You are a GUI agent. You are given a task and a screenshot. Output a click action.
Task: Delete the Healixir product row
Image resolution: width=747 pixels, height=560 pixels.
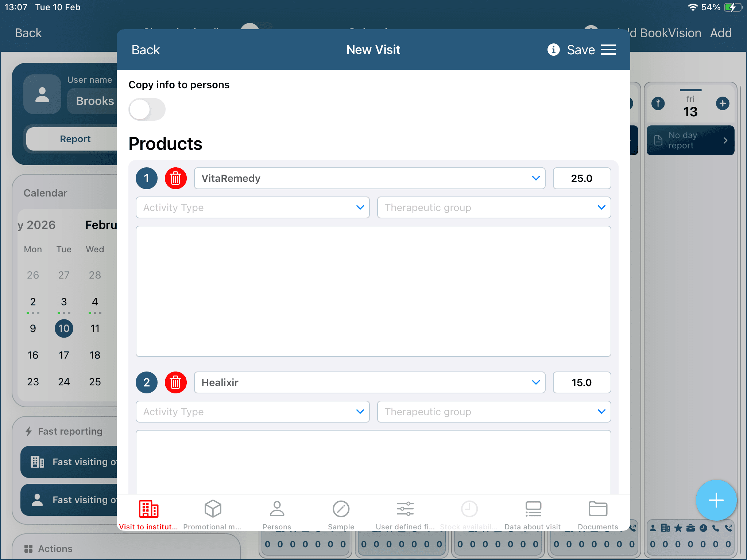tap(175, 382)
